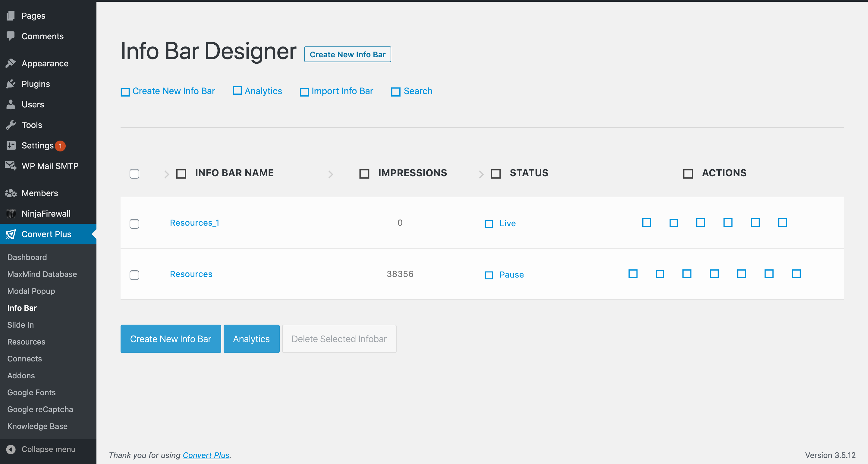Click sort arrow before Impressions header
The width and height of the screenshot is (868, 464).
[x=331, y=174]
